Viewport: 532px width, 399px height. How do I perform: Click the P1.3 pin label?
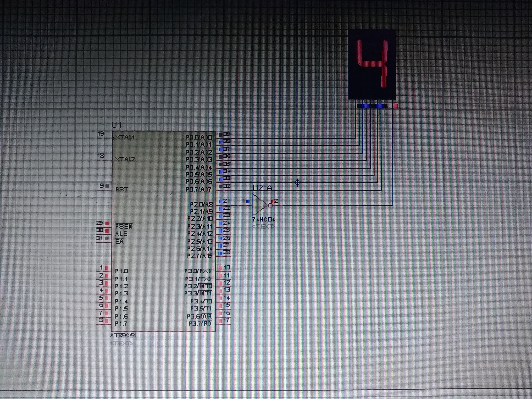pos(121,293)
